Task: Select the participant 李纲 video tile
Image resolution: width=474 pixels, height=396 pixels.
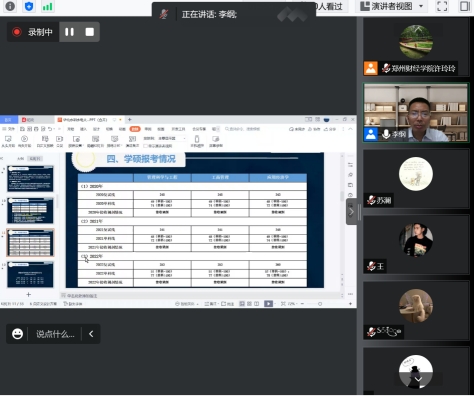Action: 416,113
